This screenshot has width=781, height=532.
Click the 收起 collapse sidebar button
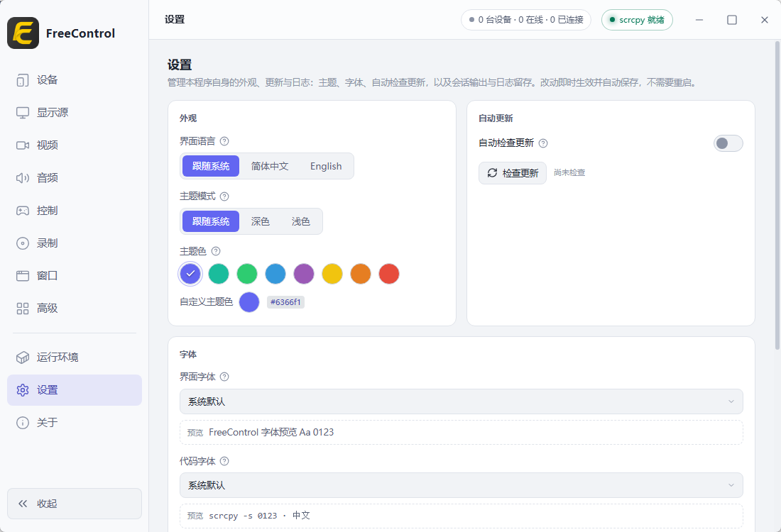coord(75,504)
